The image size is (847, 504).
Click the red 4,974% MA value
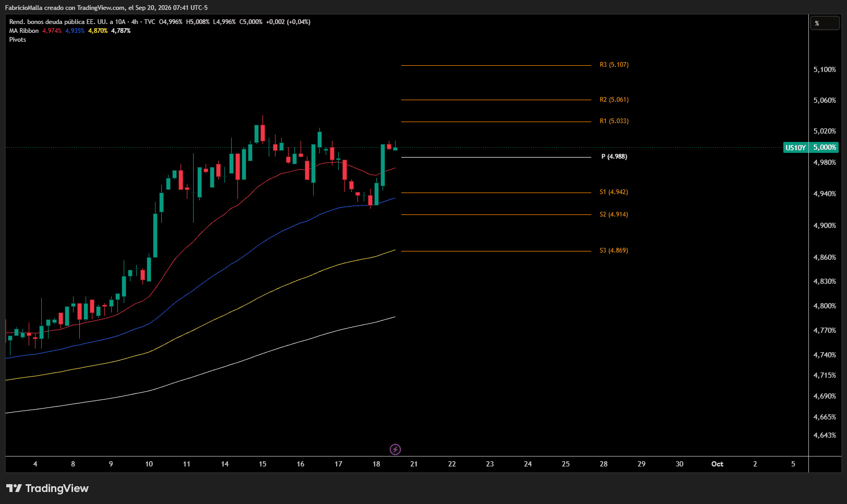[x=52, y=31]
